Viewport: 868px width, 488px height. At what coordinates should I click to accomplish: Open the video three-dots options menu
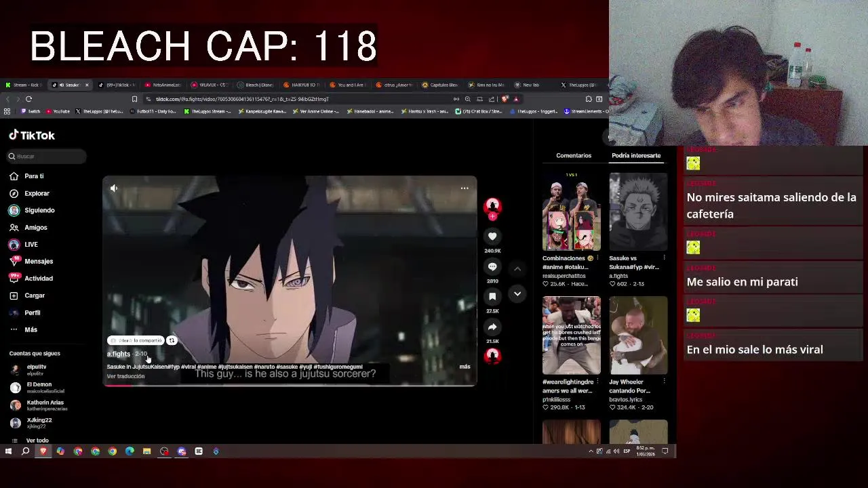[x=465, y=188]
